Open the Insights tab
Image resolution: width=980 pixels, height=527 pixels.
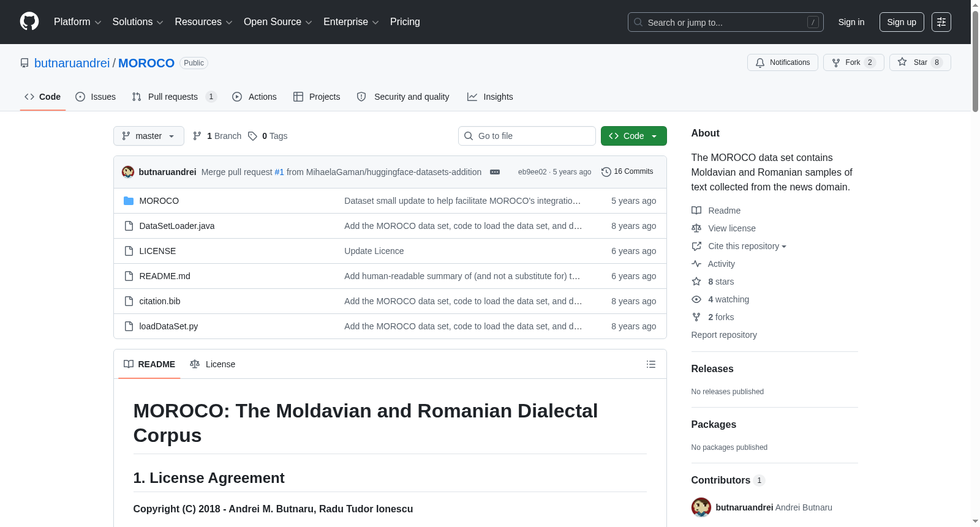pyautogui.click(x=490, y=97)
